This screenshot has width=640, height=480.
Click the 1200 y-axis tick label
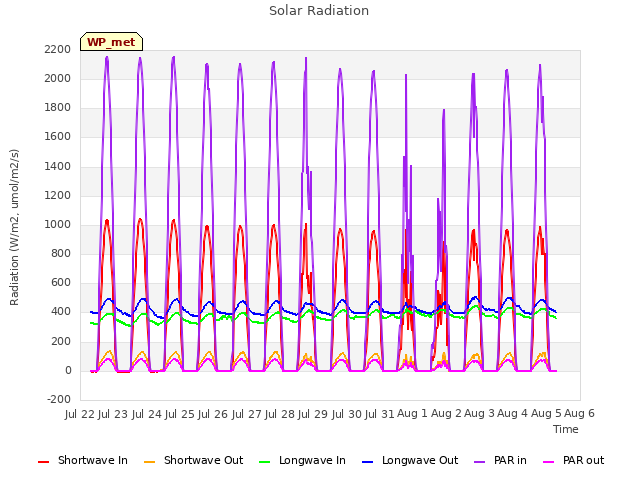[58, 196]
